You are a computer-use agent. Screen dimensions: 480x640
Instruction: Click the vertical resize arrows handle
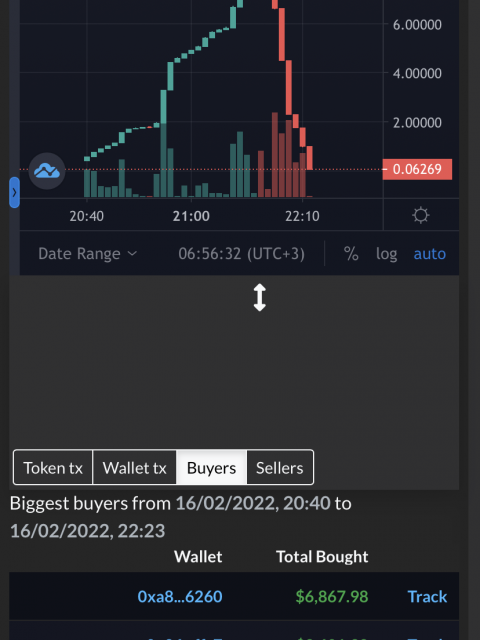tap(260, 298)
